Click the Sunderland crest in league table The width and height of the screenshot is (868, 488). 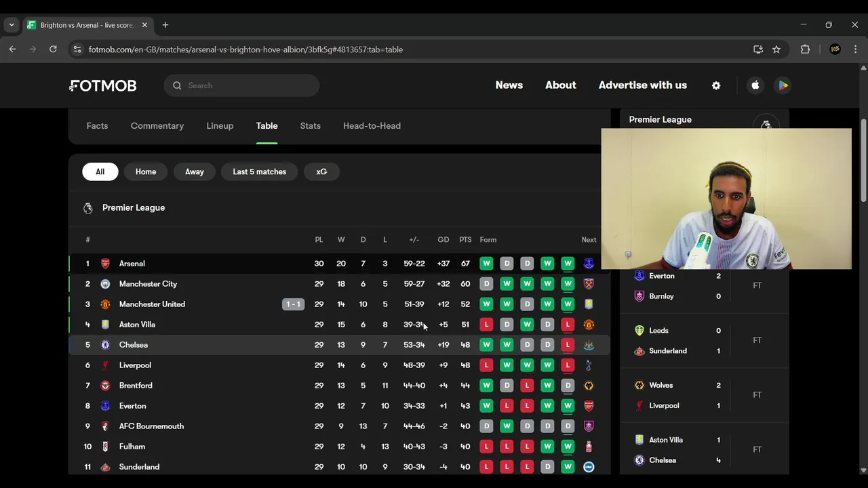(105, 467)
